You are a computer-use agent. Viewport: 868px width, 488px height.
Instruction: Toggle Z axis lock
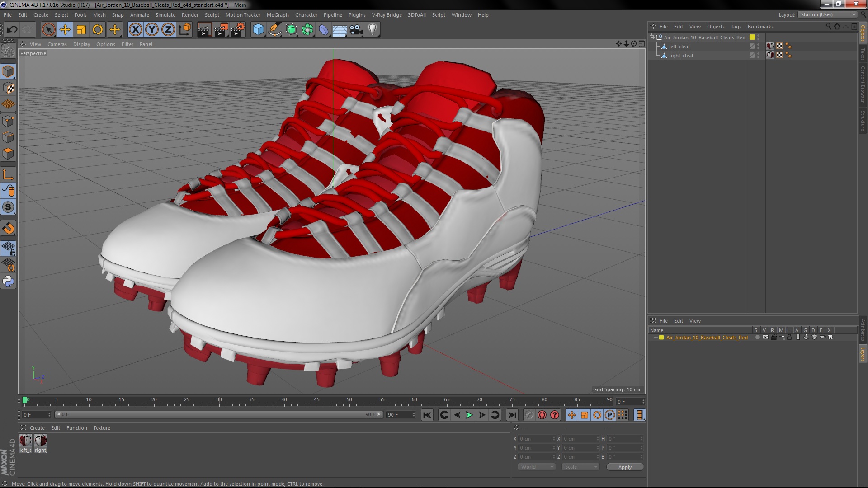pyautogui.click(x=168, y=30)
